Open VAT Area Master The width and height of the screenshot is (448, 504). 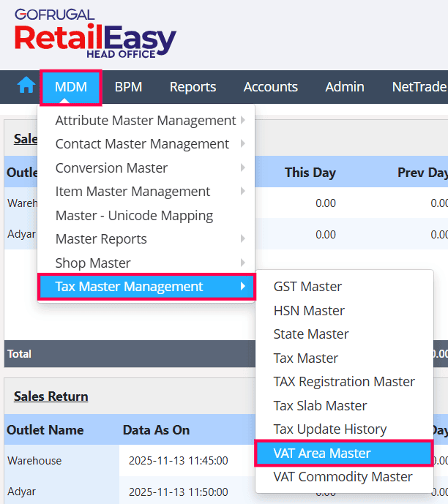coord(344,454)
